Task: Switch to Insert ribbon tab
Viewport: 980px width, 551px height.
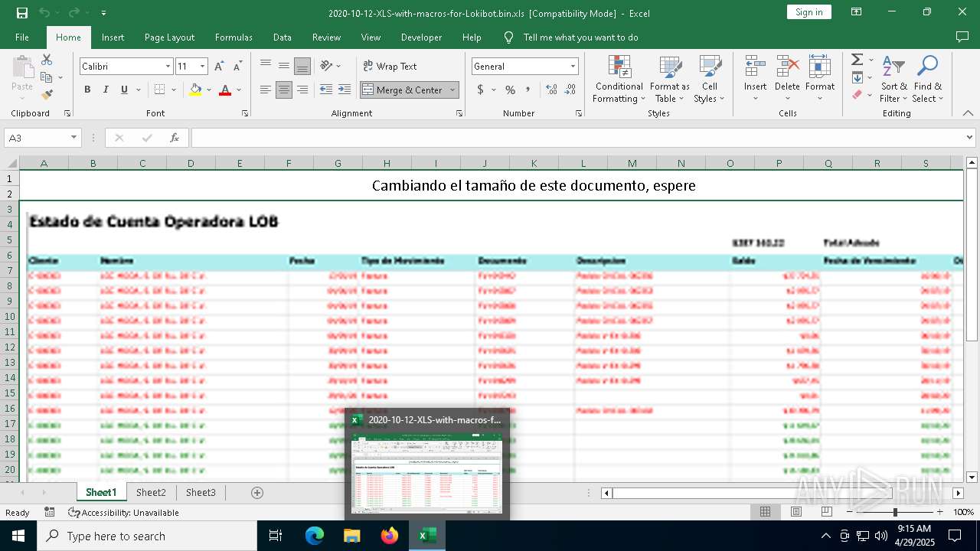Action: [x=113, y=37]
